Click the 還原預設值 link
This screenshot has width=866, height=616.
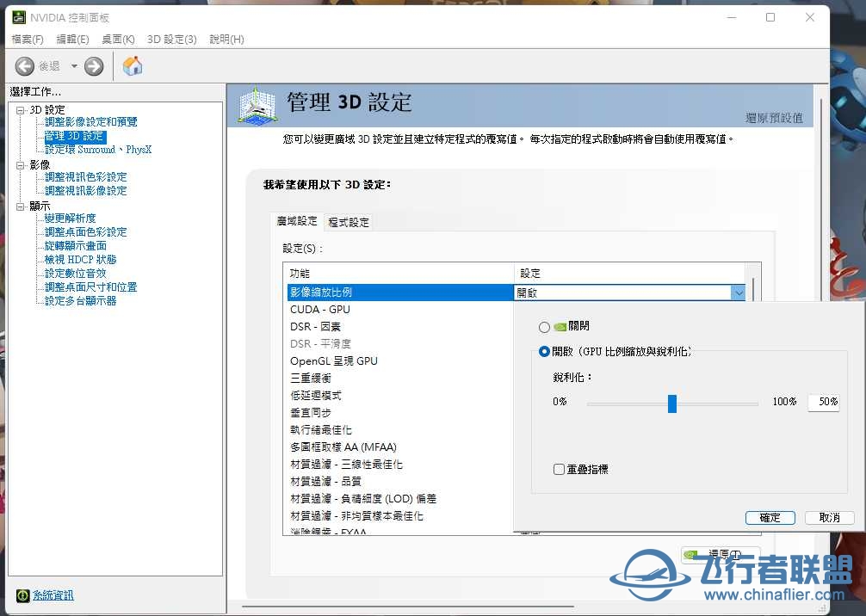pos(774,118)
